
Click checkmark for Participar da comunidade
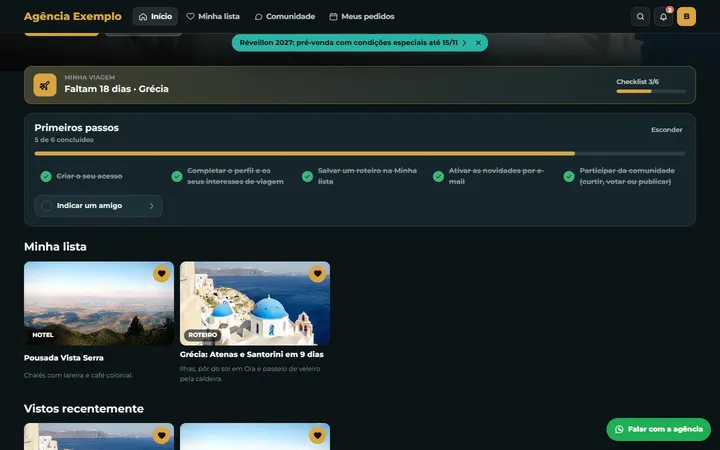pos(569,176)
